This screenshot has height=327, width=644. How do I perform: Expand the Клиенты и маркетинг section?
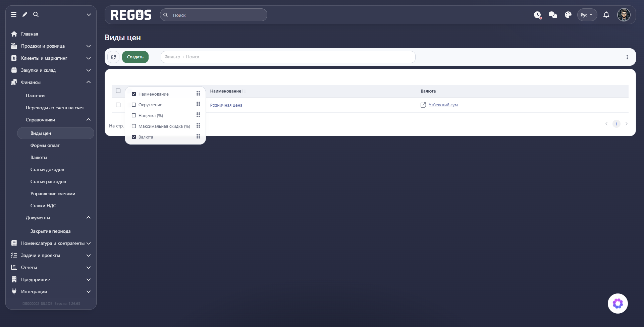[x=51, y=58]
